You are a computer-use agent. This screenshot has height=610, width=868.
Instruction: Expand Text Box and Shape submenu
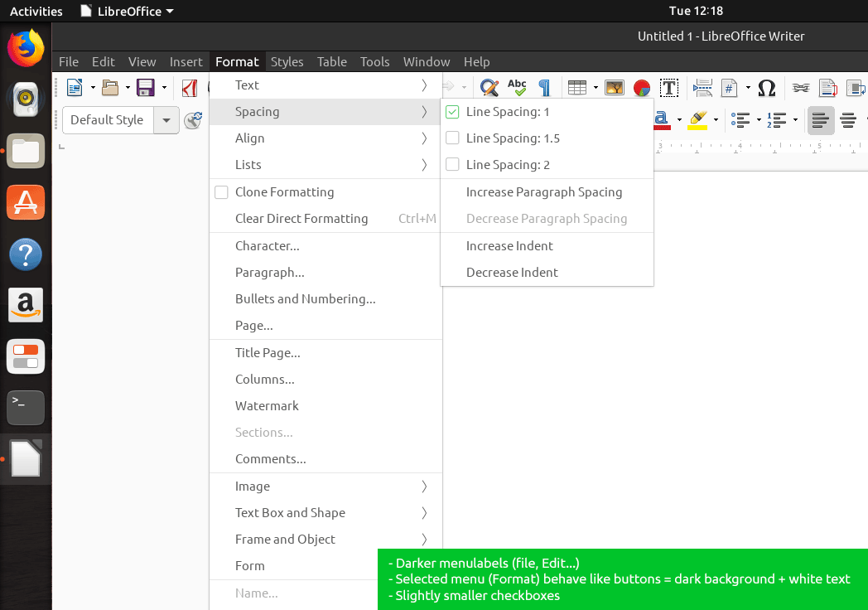[x=325, y=513]
